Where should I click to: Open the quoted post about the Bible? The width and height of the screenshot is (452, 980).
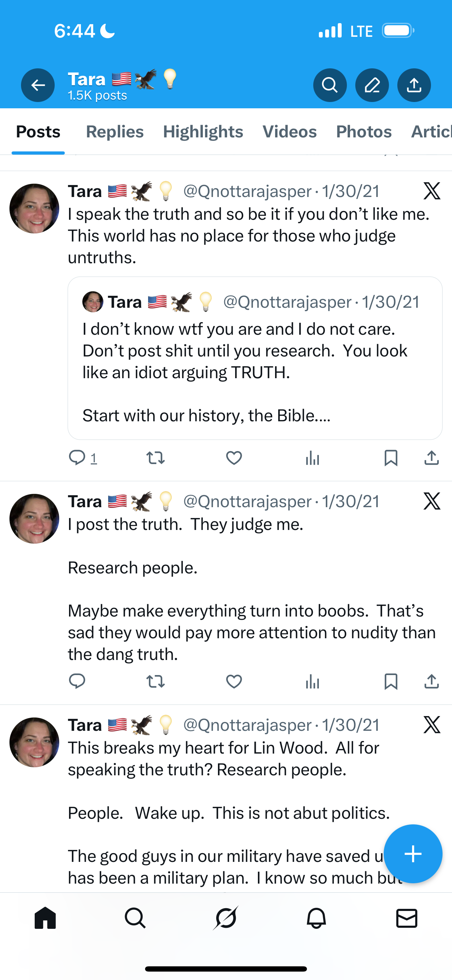(x=255, y=358)
